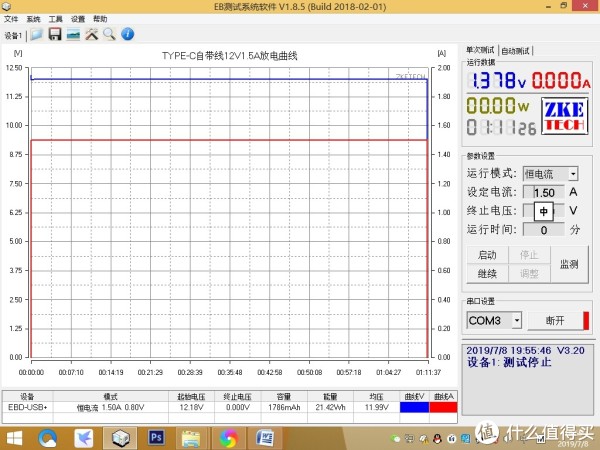
Task: Click the EB tester app taskbar icon
Action: click(x=120, y=439)
